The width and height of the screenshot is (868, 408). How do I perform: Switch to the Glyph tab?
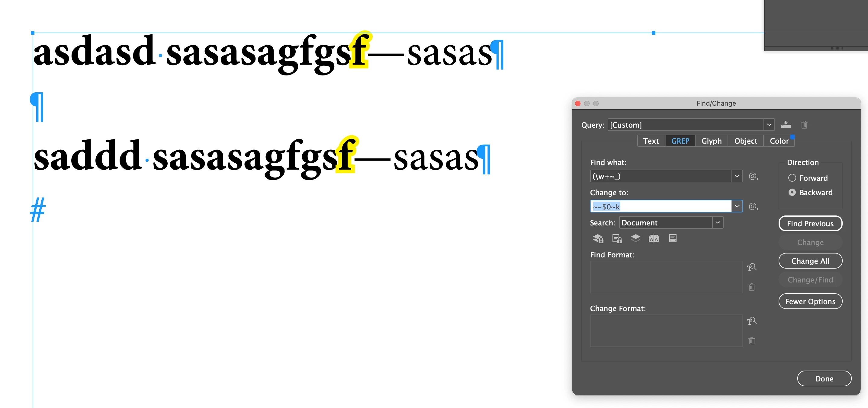[711, 141]
